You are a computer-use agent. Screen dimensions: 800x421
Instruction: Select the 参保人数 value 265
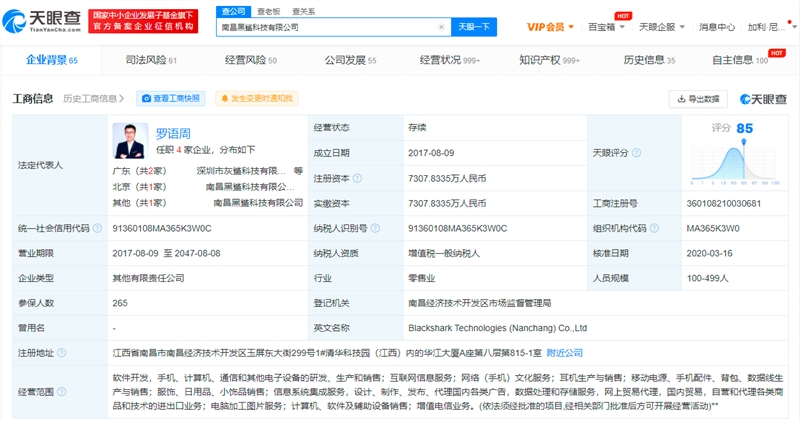[x=120, y=303]
